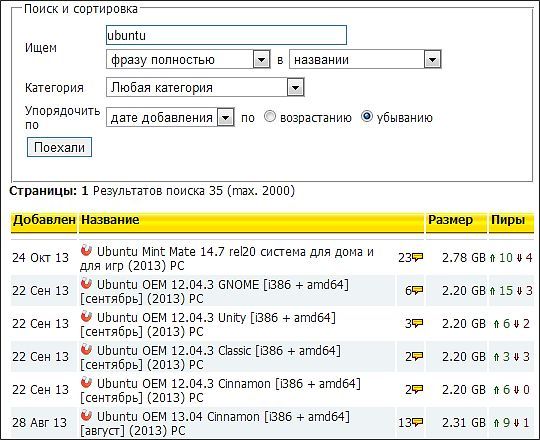Open the фразу полностью dropdown
540x440 pixels.
coord(188,60)
